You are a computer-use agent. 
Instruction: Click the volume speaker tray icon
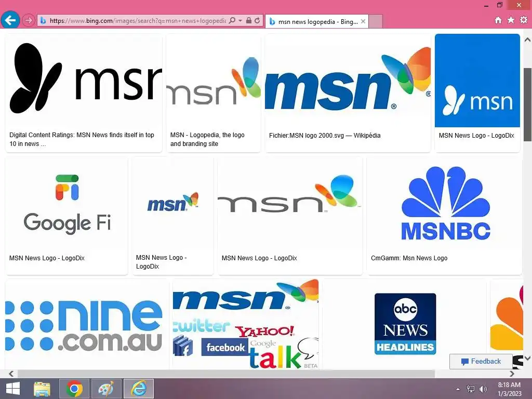tap(483, 389)
